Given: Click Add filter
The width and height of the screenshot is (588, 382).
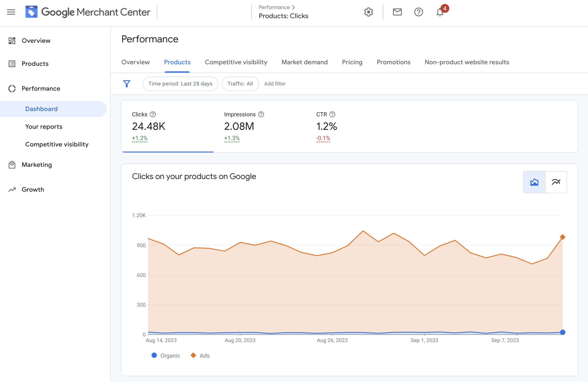Looking at the screenshot, I should (x=275, y=84).
